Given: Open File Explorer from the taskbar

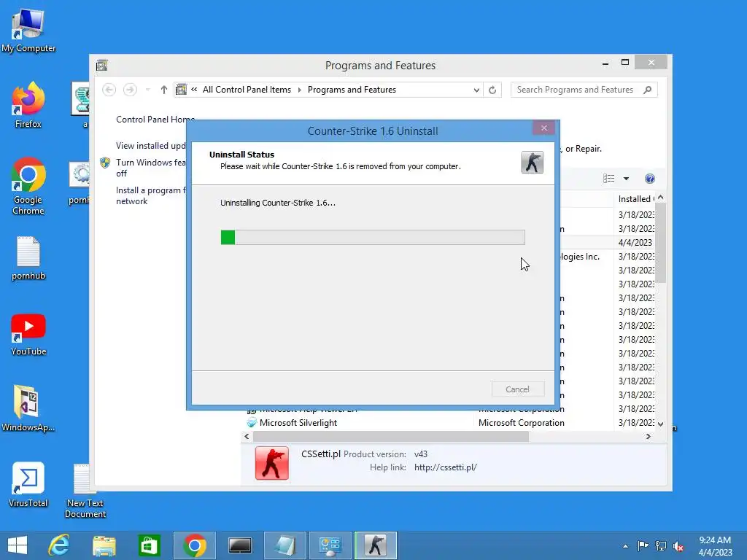Looking at the screenshot, I should (104, 545).
